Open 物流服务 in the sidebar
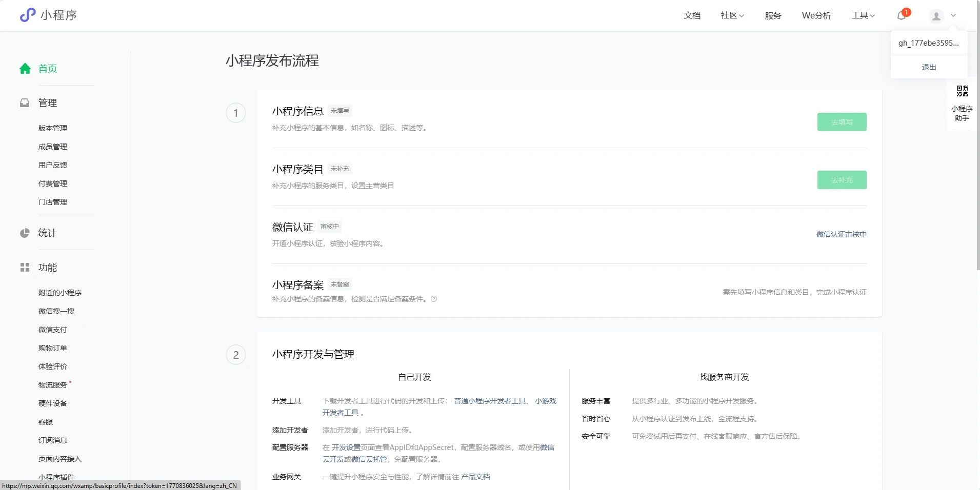This screenshot has height=490, width=980. [53, 385]
